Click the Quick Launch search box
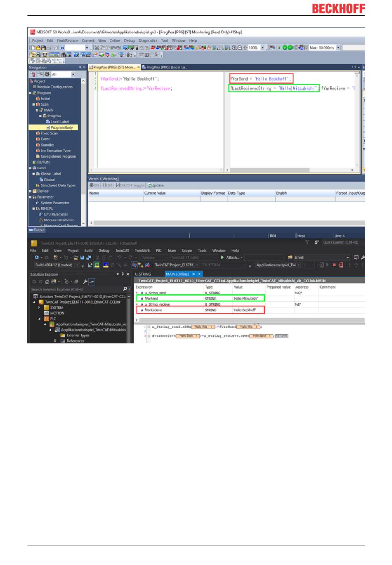Viewport: 392px width, 565px height. pos(343,242)
